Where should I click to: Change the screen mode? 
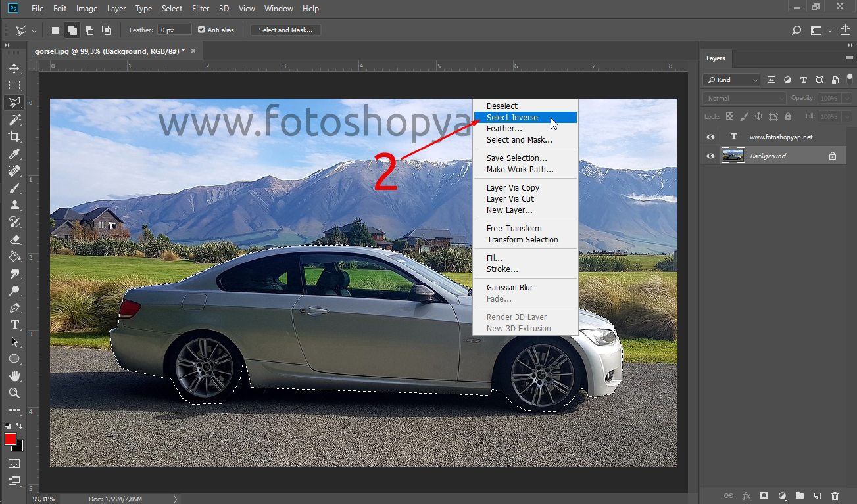(14, 481)
